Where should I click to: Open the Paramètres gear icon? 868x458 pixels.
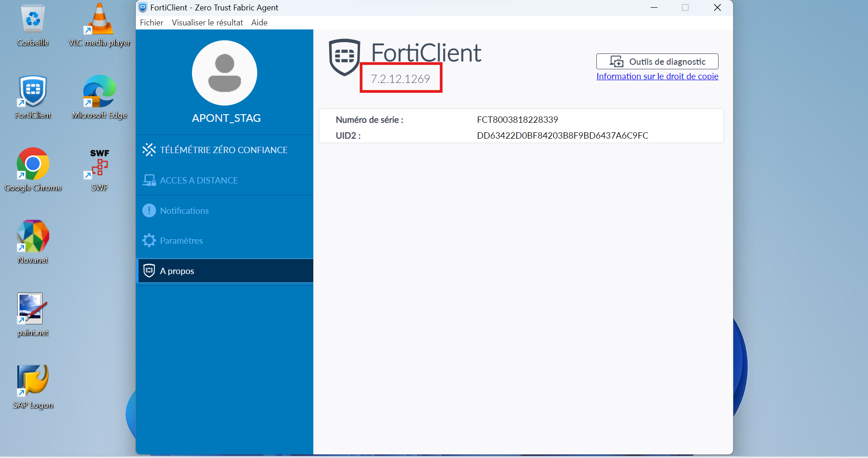149,240
